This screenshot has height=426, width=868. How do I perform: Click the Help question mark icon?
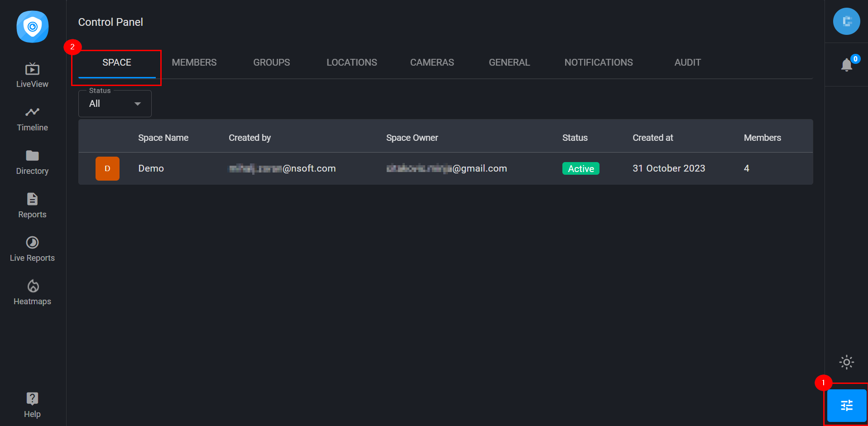click(32, 399)
